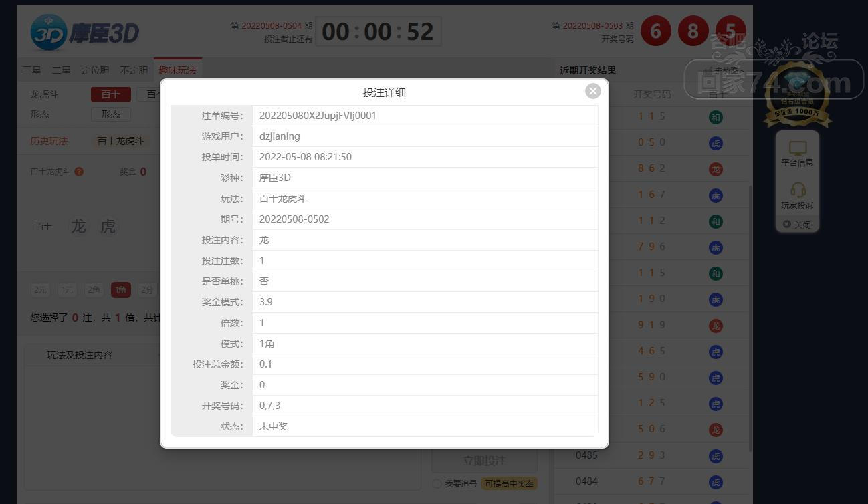Click the 立即投注 button
The image size is (868, 504).
click(x=484, y=461)
